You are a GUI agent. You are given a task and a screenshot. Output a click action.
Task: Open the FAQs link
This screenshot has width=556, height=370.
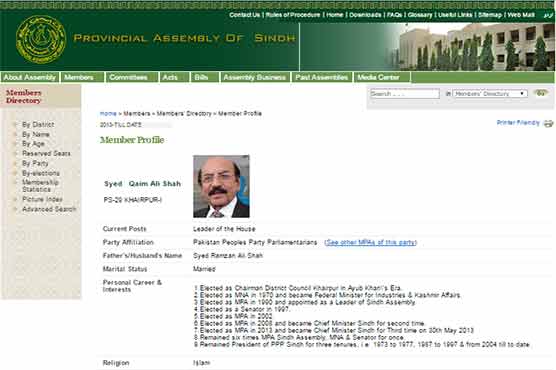coord(395,15)
